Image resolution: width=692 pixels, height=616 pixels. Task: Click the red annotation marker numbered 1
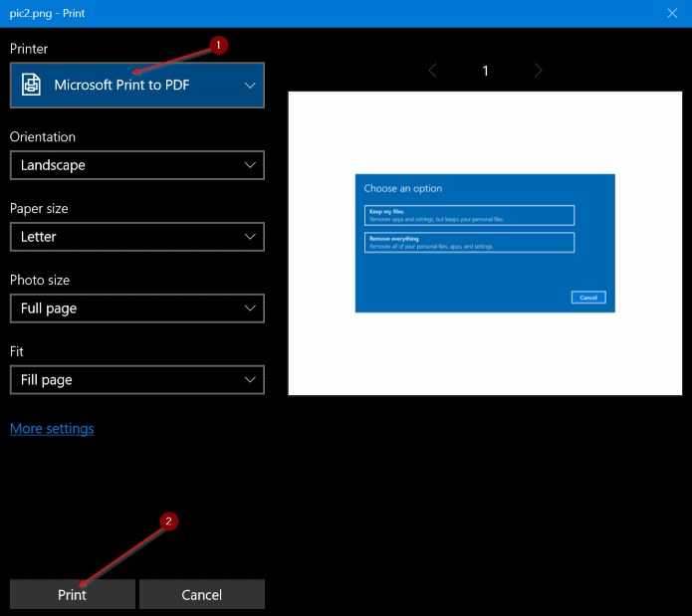point(220,45)
